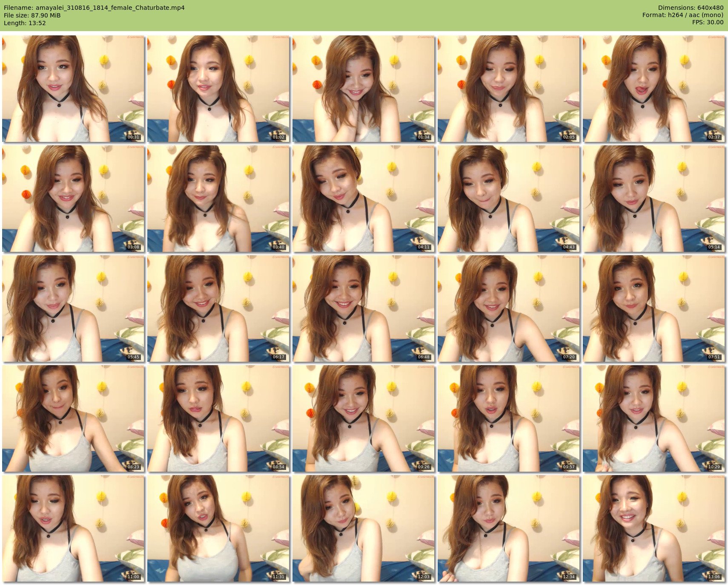Viewport: 728px width, 585px height.
Task: Pick the frame timestamped 12:34
Action: click(509, 528)
